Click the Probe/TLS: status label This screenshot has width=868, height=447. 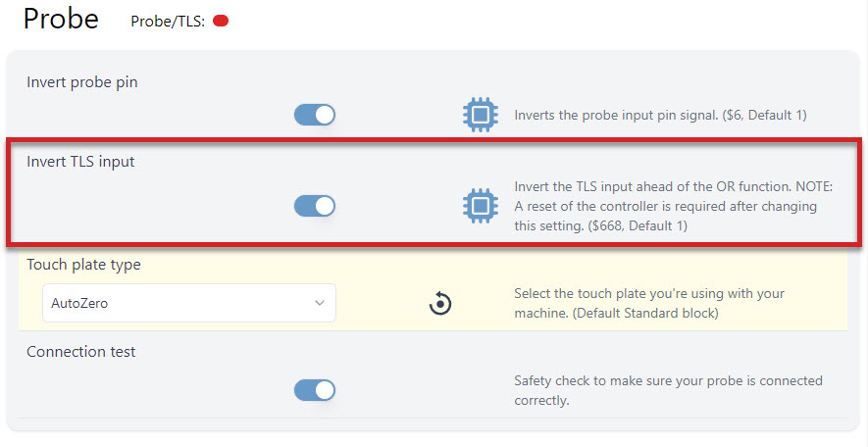[x=168, y=21]
